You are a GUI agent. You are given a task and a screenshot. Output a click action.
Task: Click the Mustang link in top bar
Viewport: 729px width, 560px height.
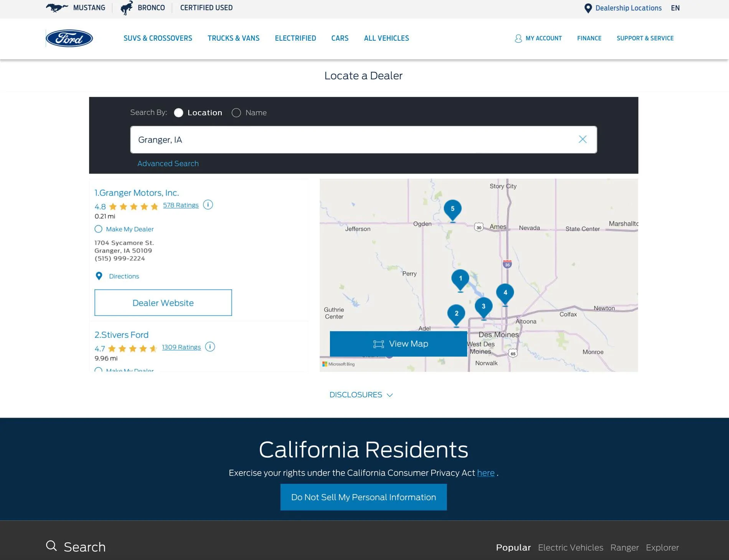pyautogui.click(x=89, y=8)
